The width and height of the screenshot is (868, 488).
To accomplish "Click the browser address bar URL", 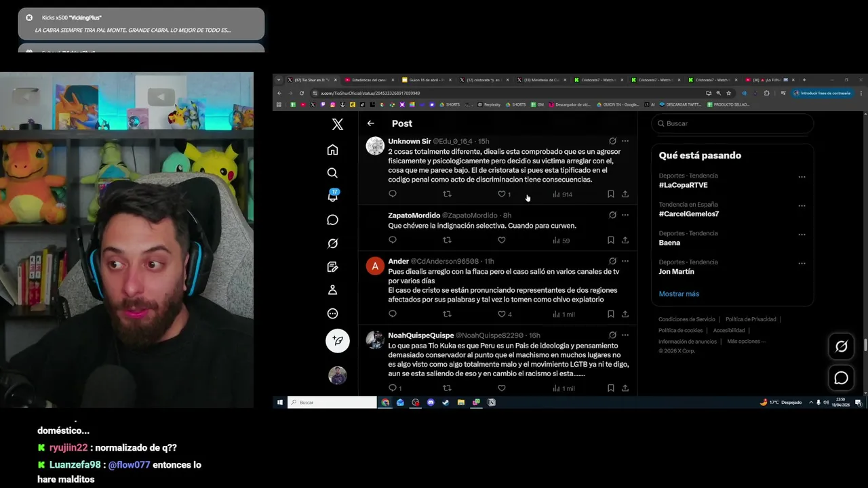I will (x=370, y=93).
